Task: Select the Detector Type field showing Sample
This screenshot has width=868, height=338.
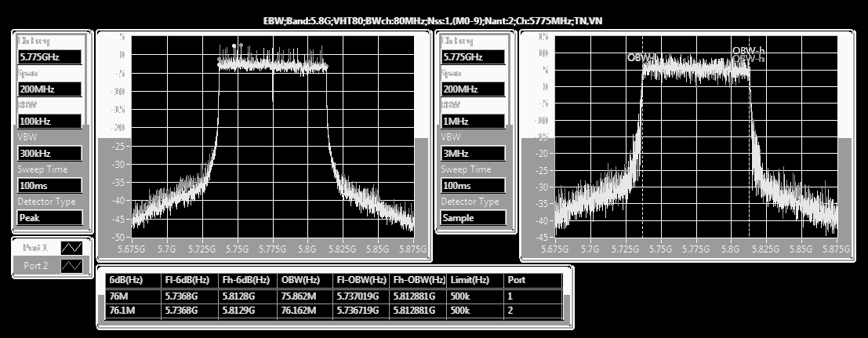Action: (473, 218)
